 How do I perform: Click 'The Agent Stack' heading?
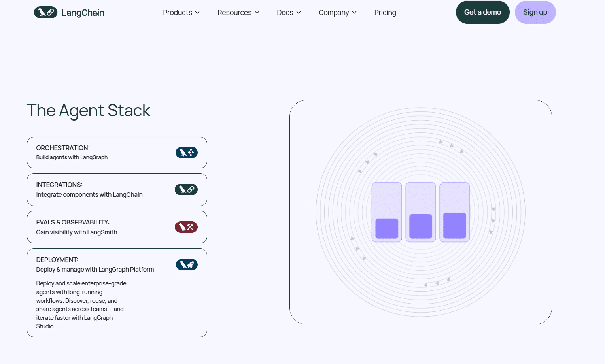[x=89, y=110]
